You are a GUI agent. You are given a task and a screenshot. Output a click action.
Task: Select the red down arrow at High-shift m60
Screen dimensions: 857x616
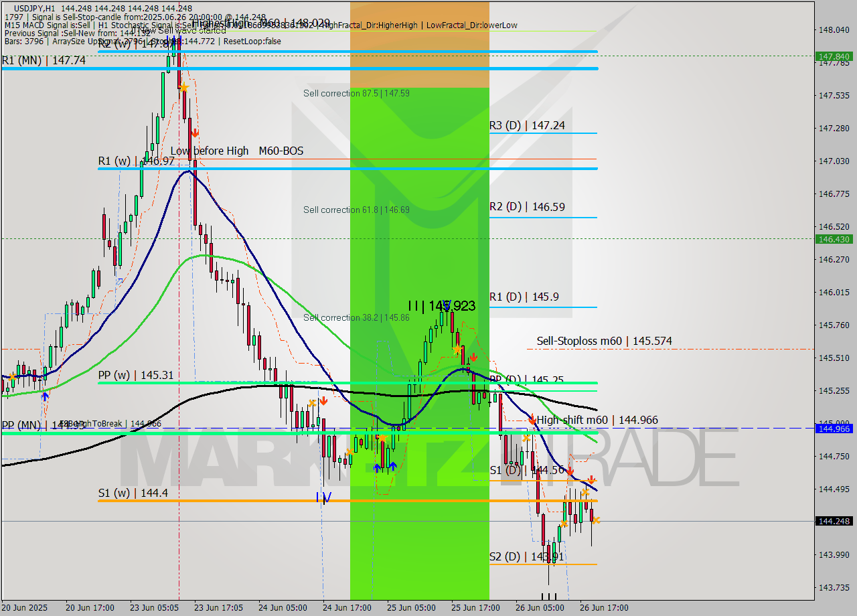532,420
